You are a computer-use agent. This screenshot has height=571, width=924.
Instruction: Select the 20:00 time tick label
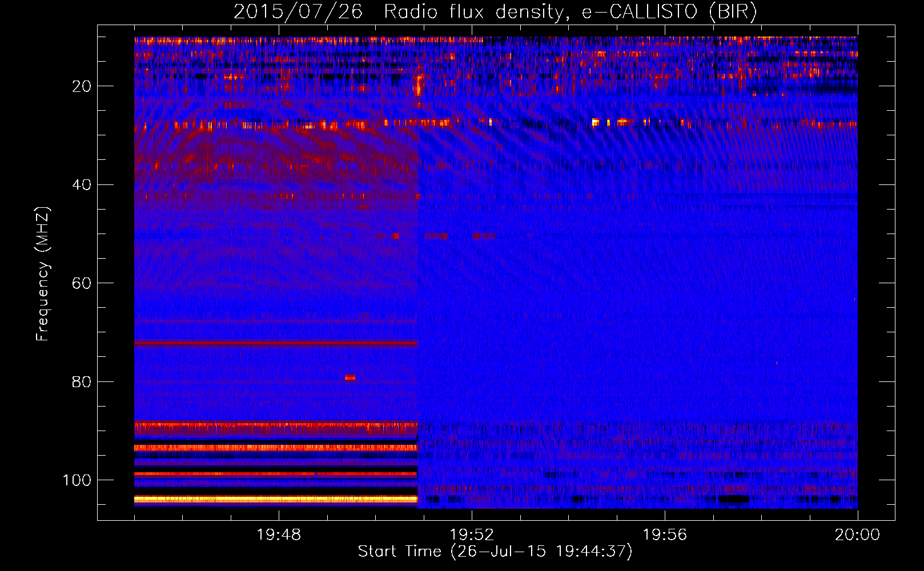[x=857, y=535]
